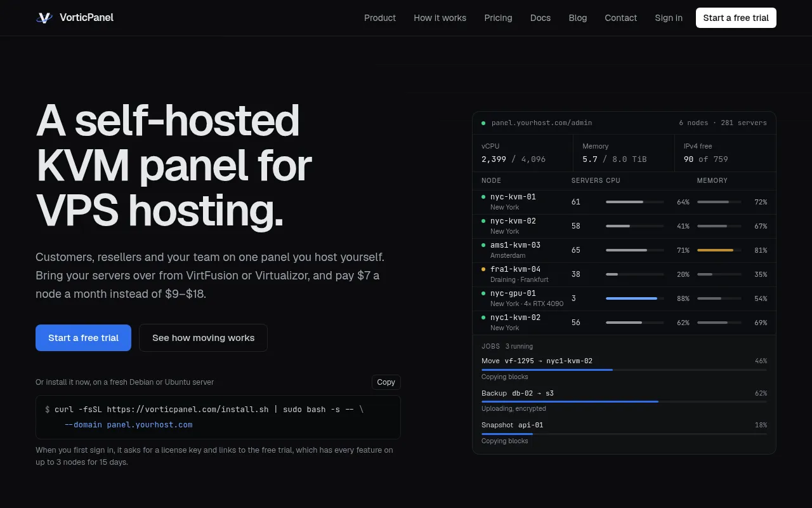Click the NODE column header
This screenshot has width=812, height=508.
[x=491, y=181]
